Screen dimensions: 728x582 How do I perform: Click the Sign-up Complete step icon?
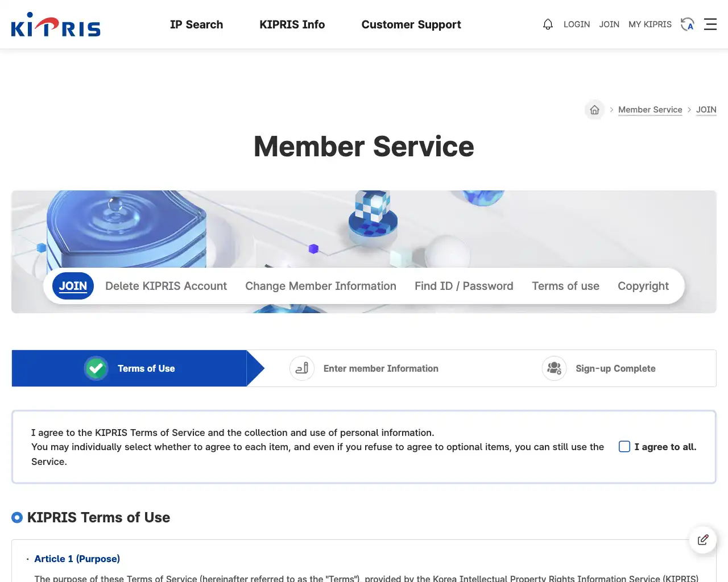tap(554, 368)
